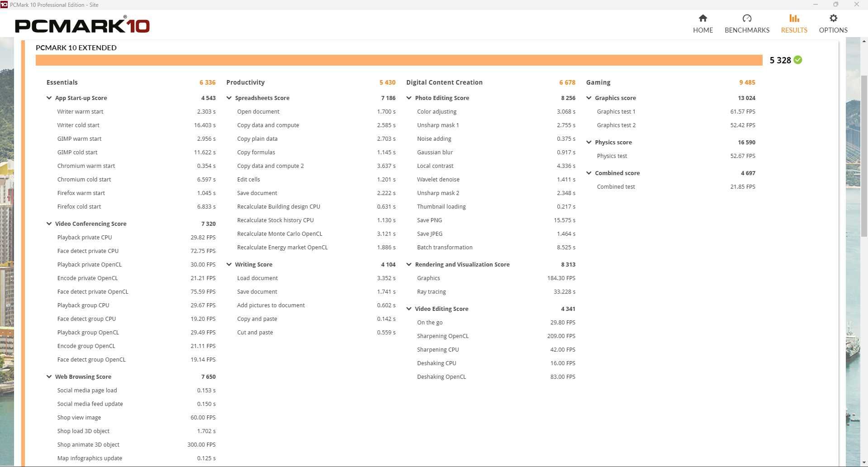868x467 pixels.
Task: Click the overall score 5 328
Action: coord(780,60)
